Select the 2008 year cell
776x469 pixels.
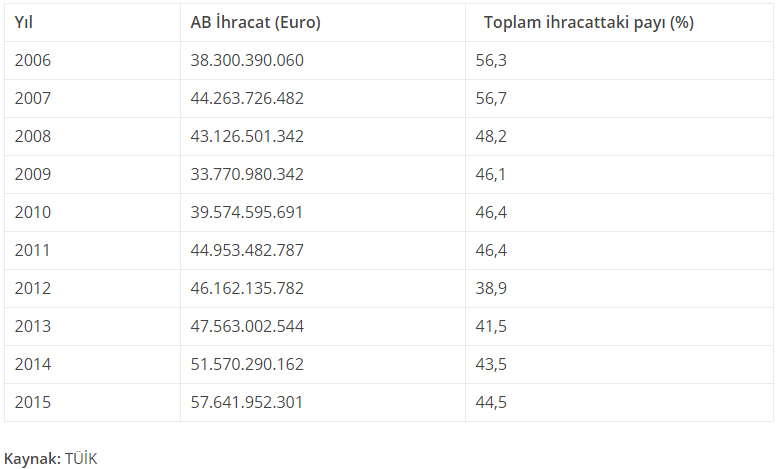click(33, 136)
